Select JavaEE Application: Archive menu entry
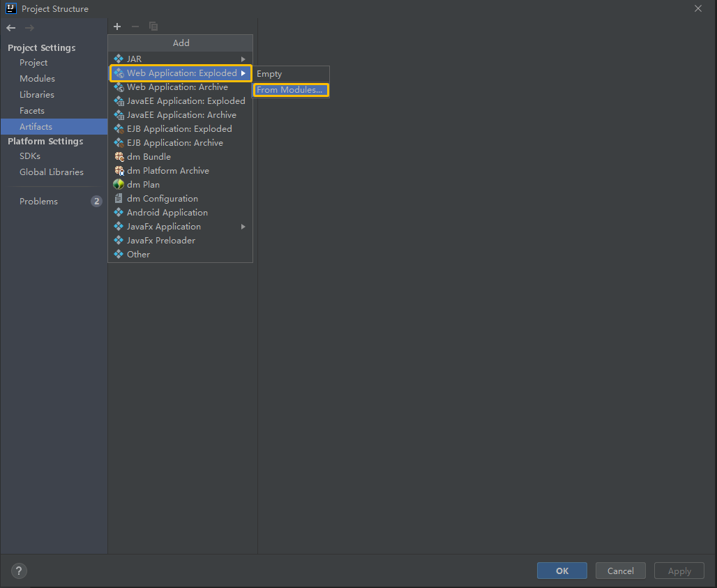The image size is (717, 588). (x=181, y=115)
